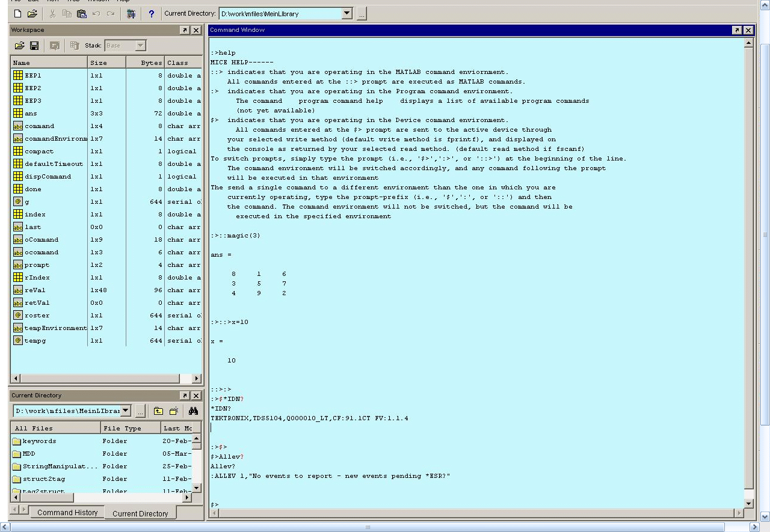
Task: Click the Command Window horizontal scrollbar right arrow
Action: [x=739, y=513]
